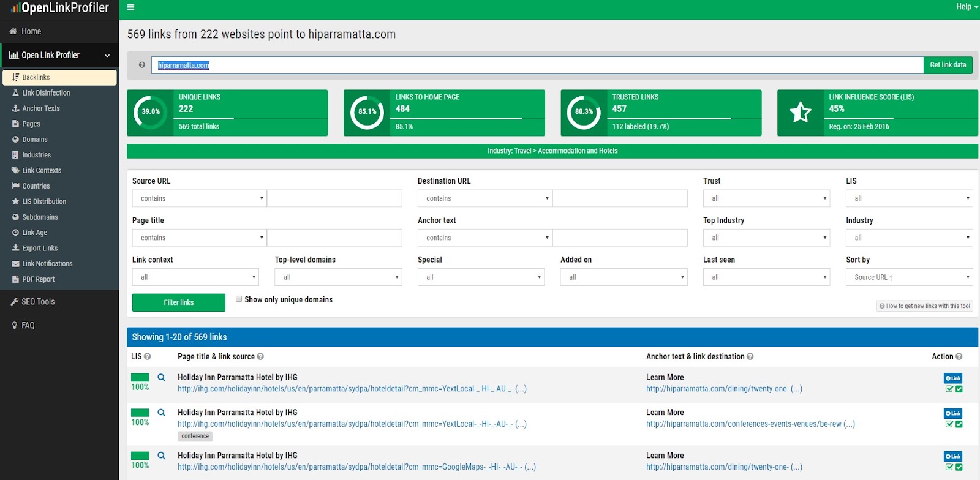Click the Domains globe icon
The image size is (980, 480).
coord(16,140)
